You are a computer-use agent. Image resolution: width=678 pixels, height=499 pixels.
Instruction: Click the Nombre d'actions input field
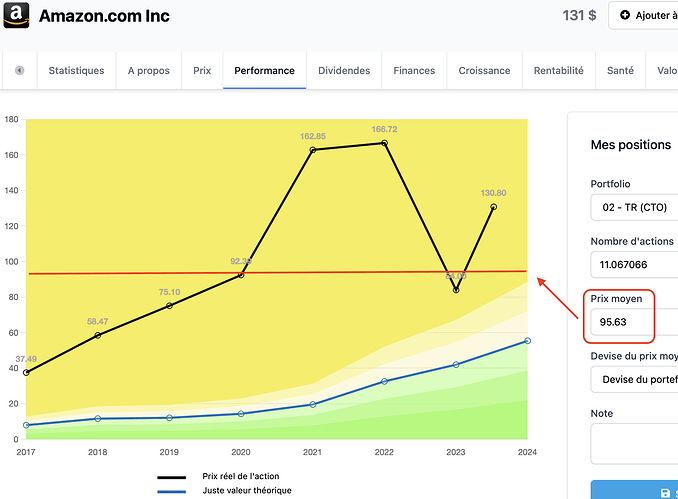pos(634,265)
